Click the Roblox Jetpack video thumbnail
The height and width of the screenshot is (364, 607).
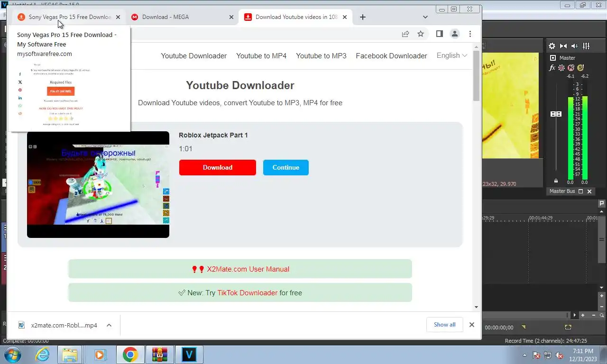click(x=98, y=184)
